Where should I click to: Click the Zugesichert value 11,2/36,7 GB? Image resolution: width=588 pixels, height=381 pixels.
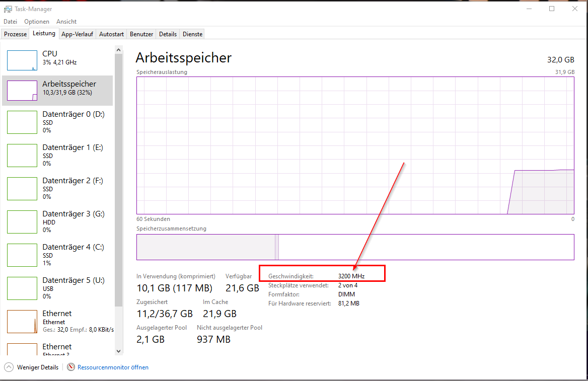(x=165, y=314)
